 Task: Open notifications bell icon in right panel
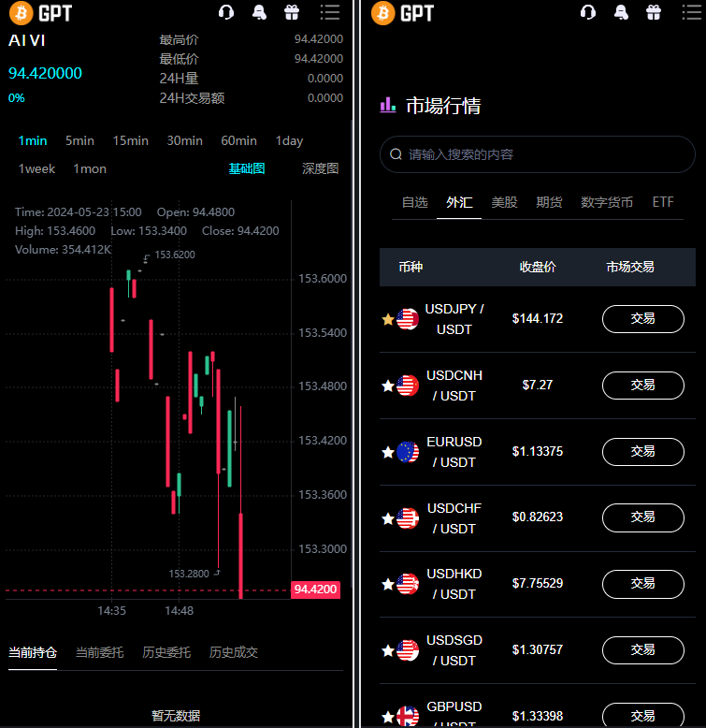(x=621, y=12)
